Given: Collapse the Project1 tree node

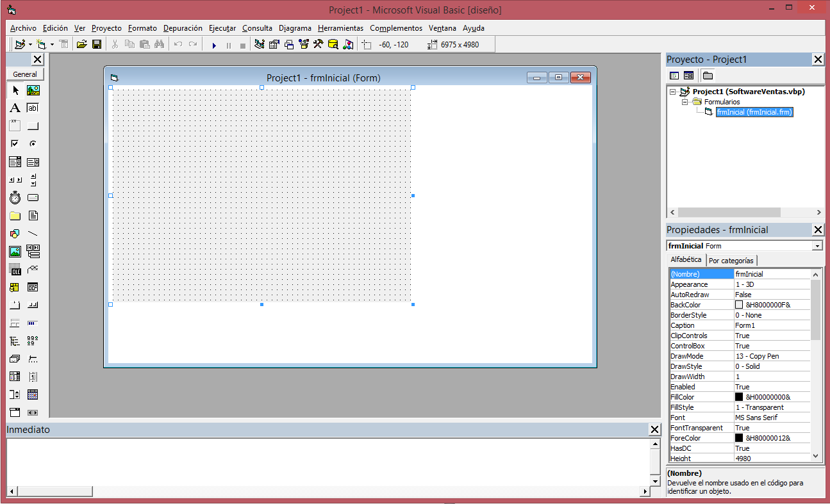Looking at the screenshot, I should (x=673, y=92).
